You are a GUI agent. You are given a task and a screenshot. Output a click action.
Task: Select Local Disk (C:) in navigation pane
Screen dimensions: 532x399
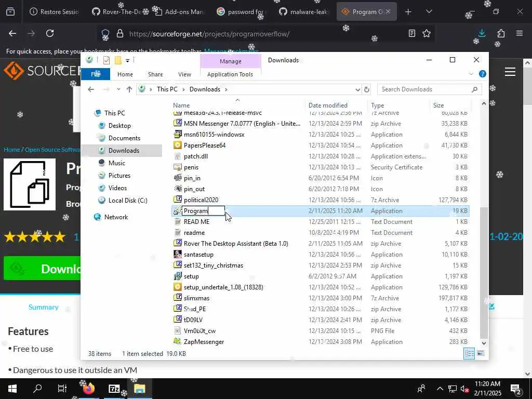[x=128, y=200]
